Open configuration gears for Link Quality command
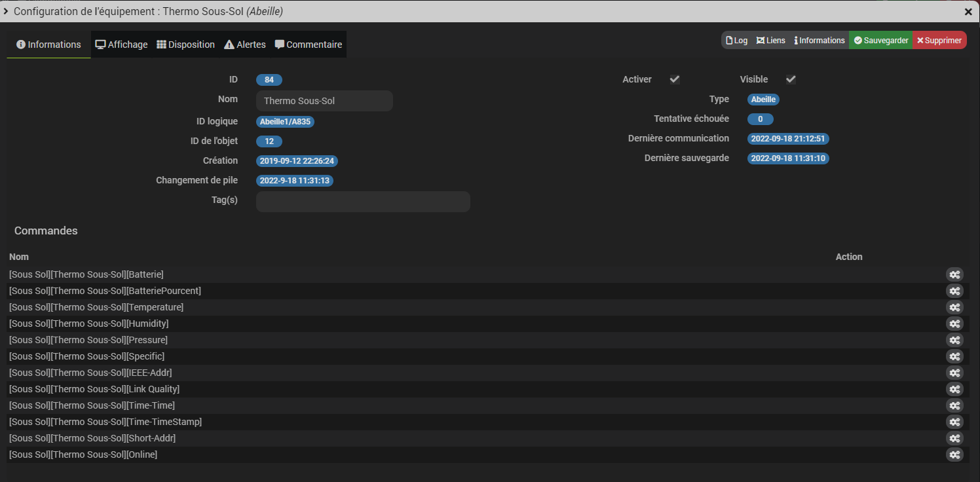Viewport: 980px width, 482px height. pyautogui.click(x=954, y=389)
